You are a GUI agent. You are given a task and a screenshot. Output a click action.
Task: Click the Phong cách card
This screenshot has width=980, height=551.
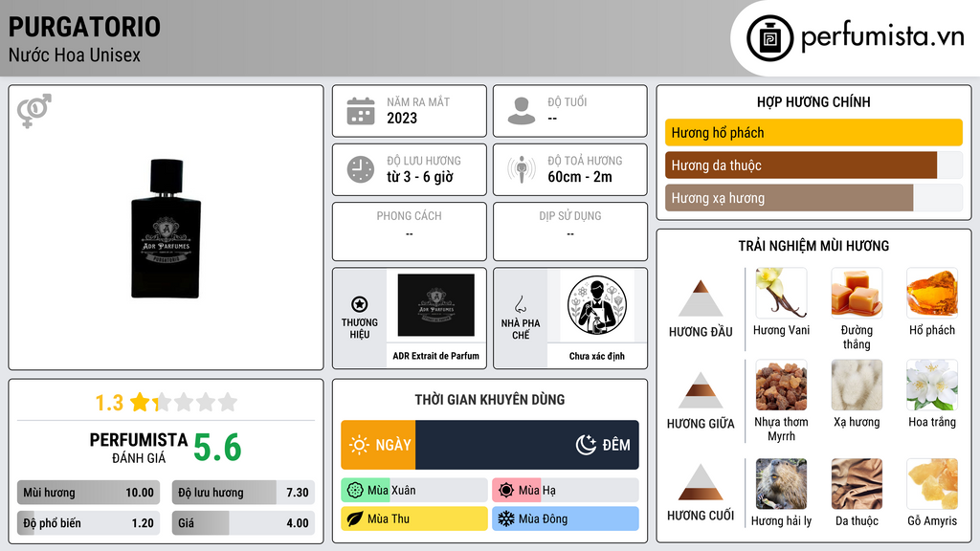(410, 231)
